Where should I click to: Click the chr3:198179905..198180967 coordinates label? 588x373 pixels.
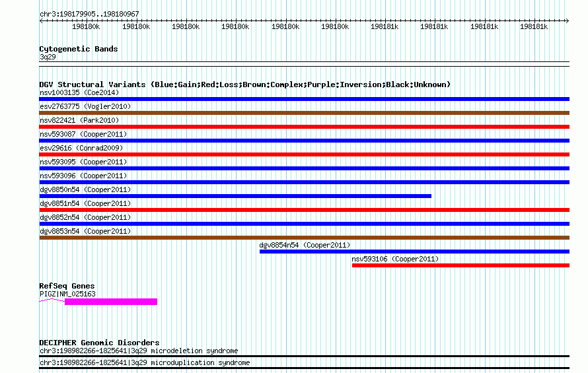click(89, 14)
